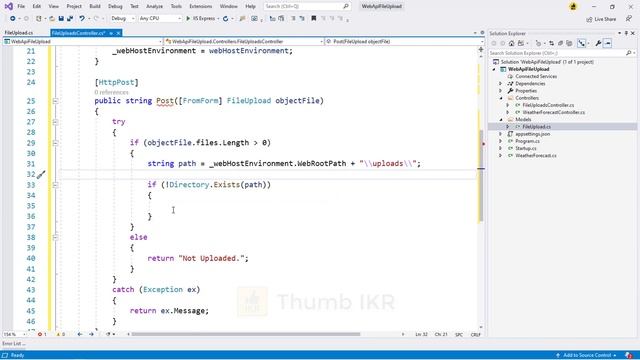Open the Error List tab at bottom
This screenshot has width=640, height=360.
point(13,344)
